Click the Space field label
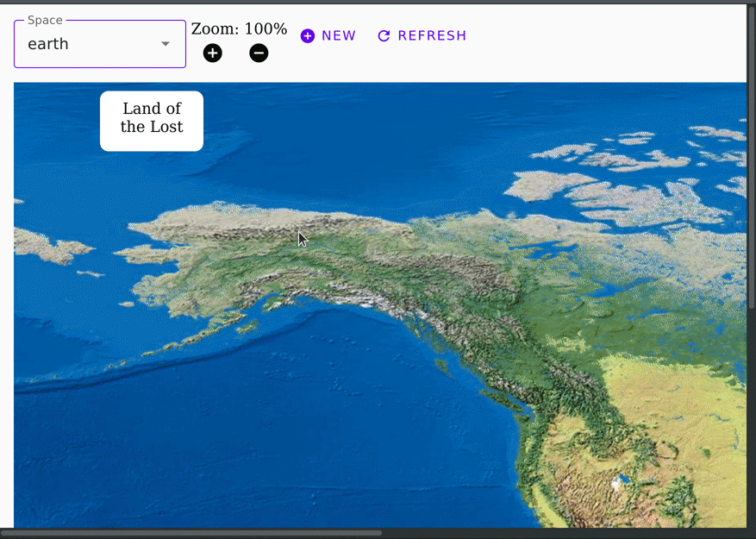The height and width of the screenshot is (539, 756). tap(45, 21)
